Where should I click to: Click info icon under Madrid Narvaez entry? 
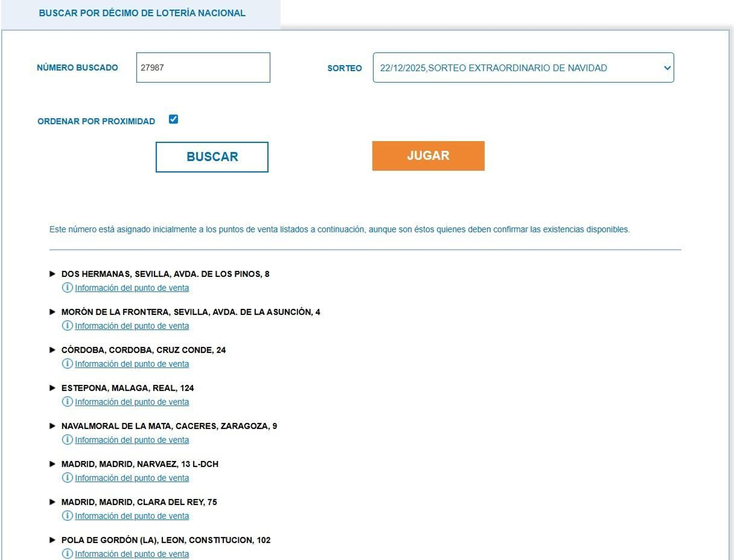(x=67, y=478)
